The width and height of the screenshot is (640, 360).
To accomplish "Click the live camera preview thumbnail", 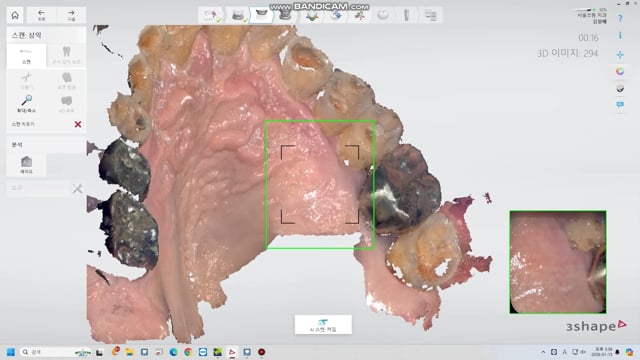I will tap(558, 262).
